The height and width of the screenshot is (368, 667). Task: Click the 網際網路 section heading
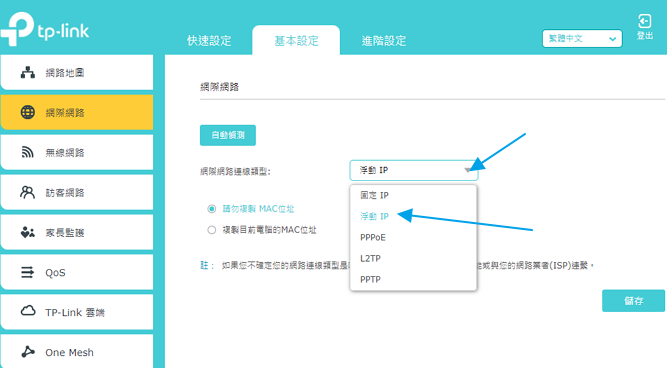pyautogui.click(x=219, y=87)
